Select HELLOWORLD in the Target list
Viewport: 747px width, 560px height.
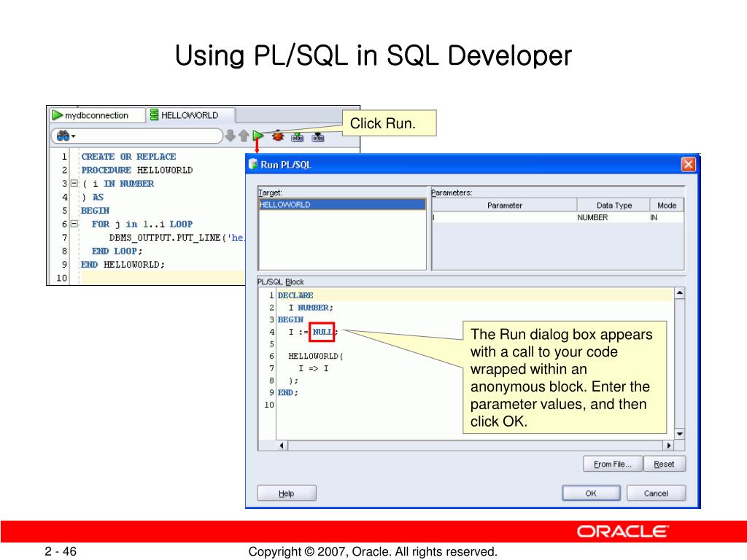pos(342,205)
